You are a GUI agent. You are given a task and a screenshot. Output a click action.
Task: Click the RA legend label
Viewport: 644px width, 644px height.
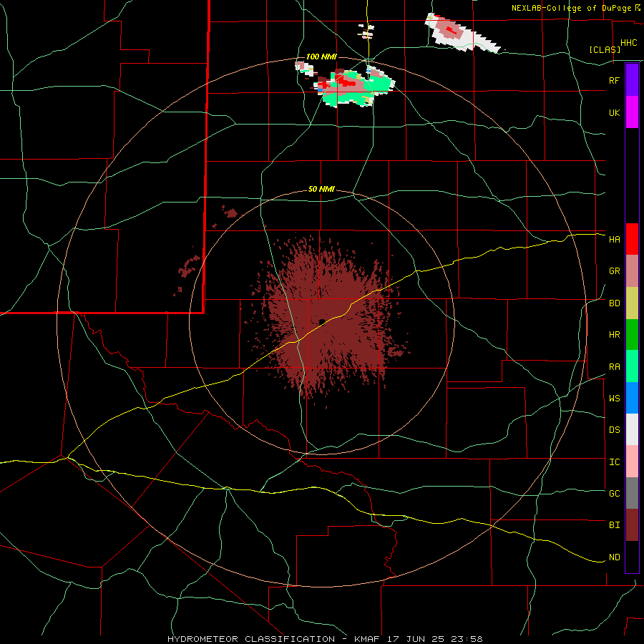614,367
